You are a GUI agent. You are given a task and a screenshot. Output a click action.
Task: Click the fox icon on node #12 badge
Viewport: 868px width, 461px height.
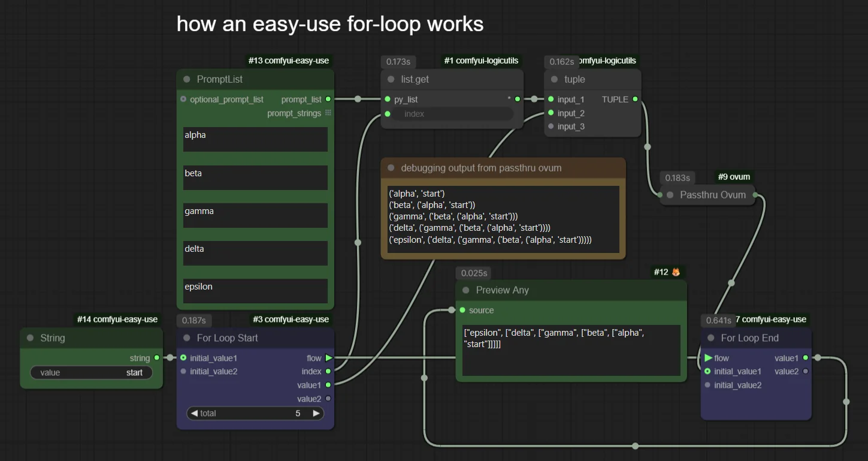pos(676,272)
